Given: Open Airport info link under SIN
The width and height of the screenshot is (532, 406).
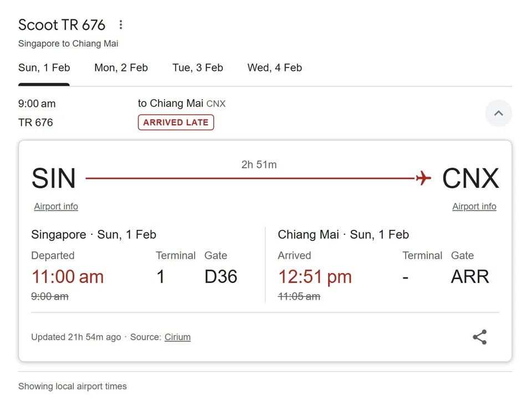Looking at the screenshot, I should 56,207.
